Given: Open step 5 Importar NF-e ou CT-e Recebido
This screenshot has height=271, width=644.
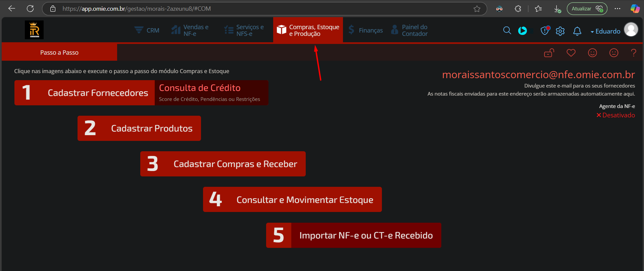Looking at the screenshot, I should [354, 235].
